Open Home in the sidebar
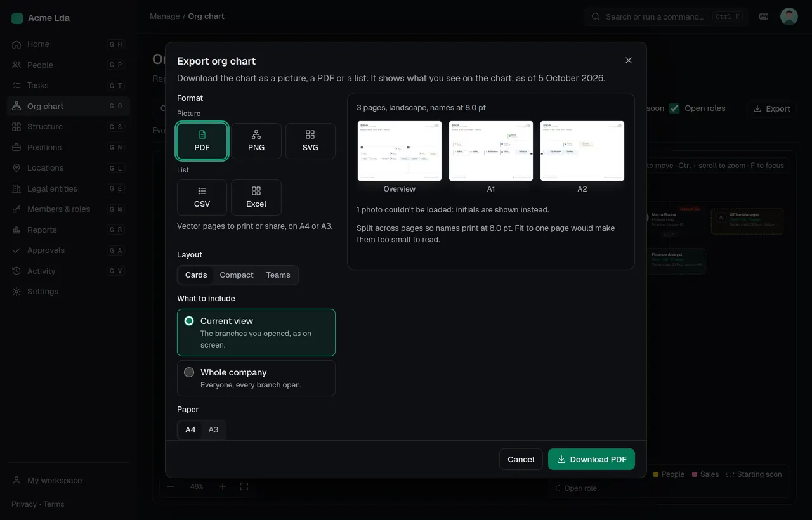The image size is (812, 520). (x=69, y=44)
